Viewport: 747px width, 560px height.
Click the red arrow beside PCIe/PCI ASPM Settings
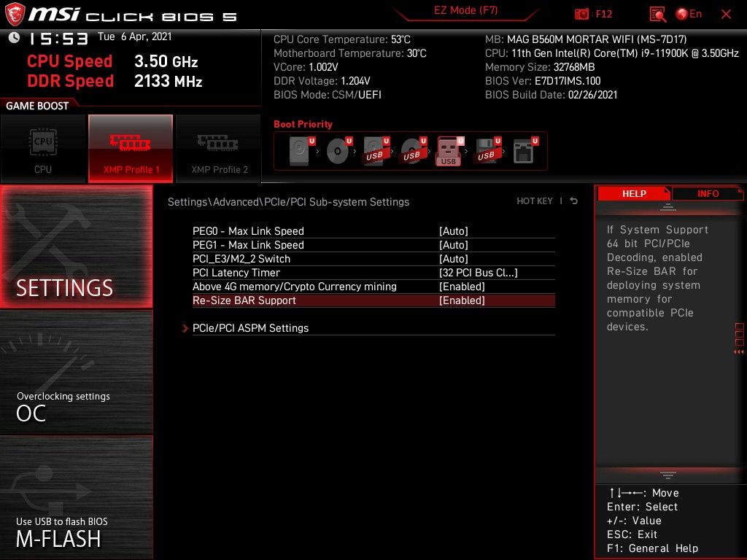[185, 328]
